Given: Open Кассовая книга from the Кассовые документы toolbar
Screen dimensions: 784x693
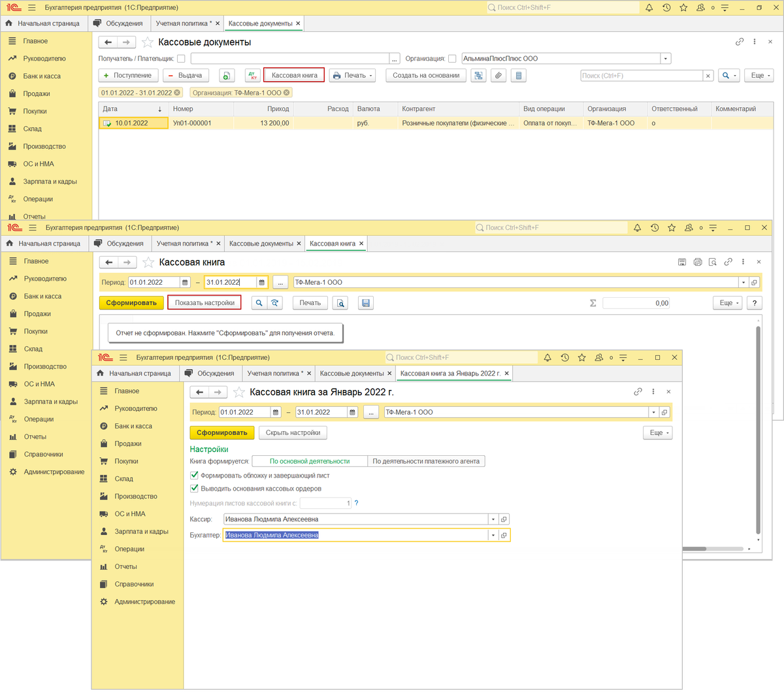Looking at the screenshot, I should click(294, 76).
